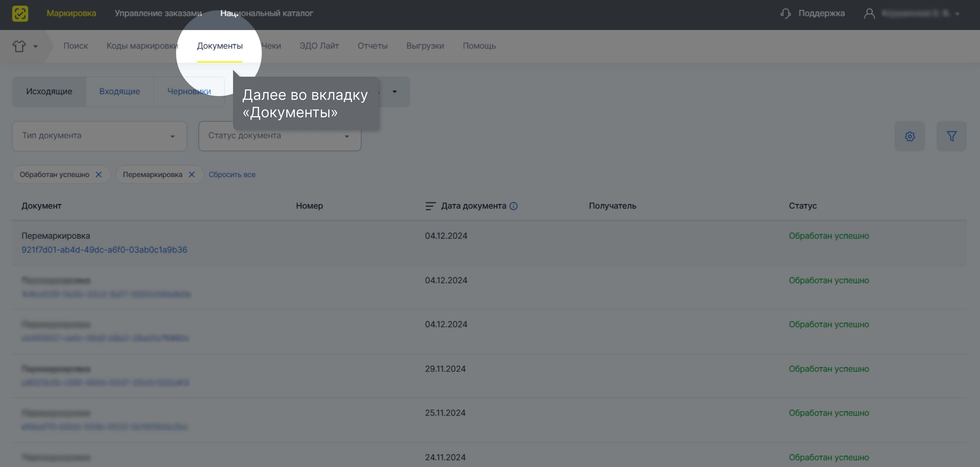Viewport: 980px width, 467px height.
Task: Open document 921f7d01-ab4d-49dc-a6f0-03ab0c1a9b36 link
Action: 104,250
